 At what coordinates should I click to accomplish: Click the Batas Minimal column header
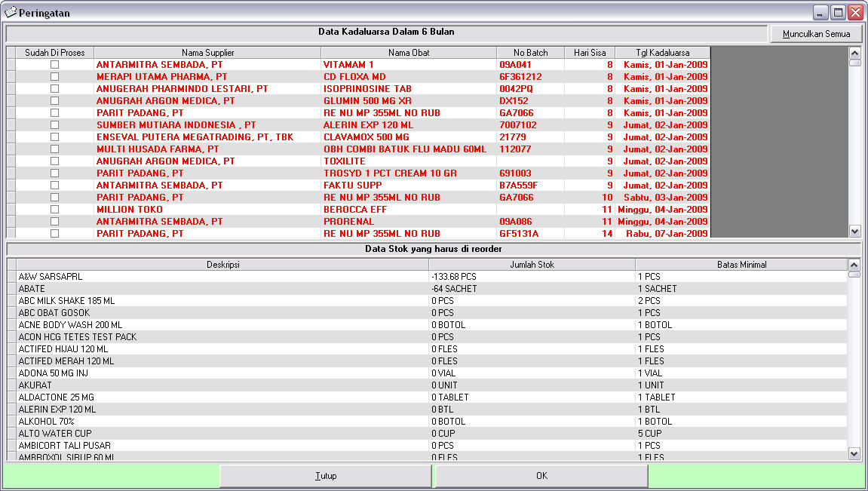742,265
